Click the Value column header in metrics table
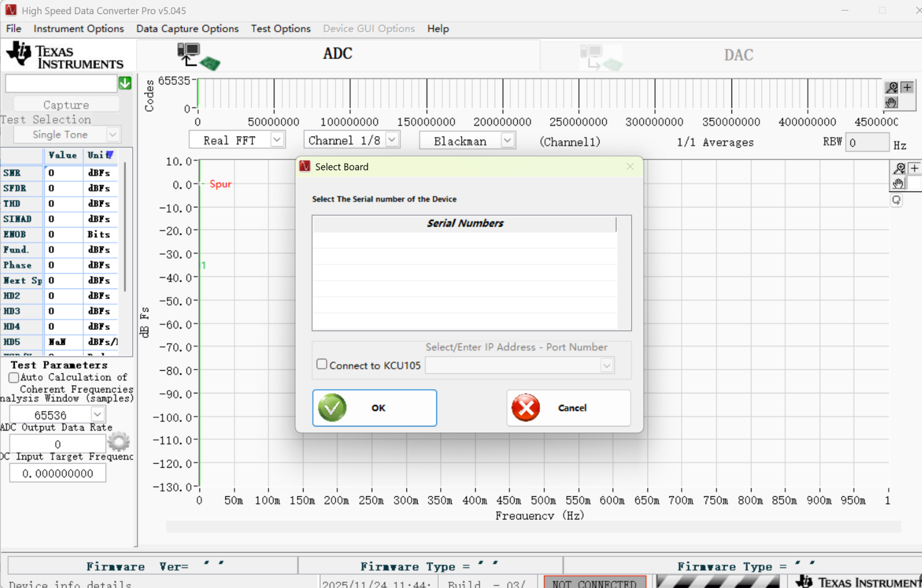Screen dimensions: 922x588 tap(63, 155)
